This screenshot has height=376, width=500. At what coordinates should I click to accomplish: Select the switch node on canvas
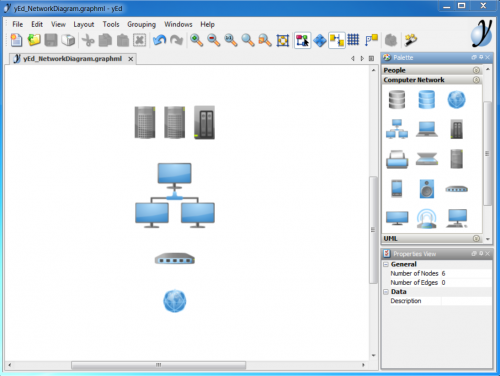(x=175, y=259)
